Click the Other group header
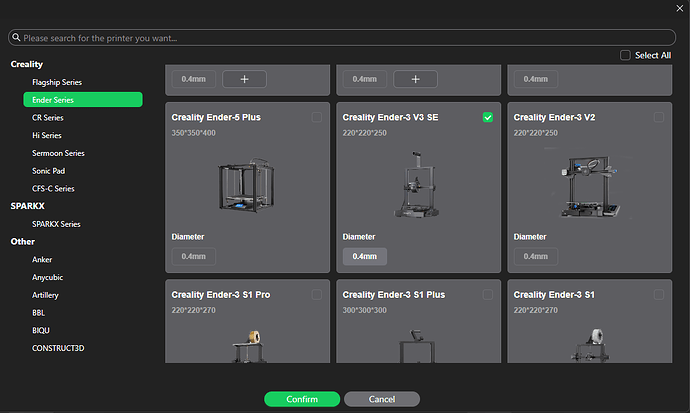 coord(22,241)
